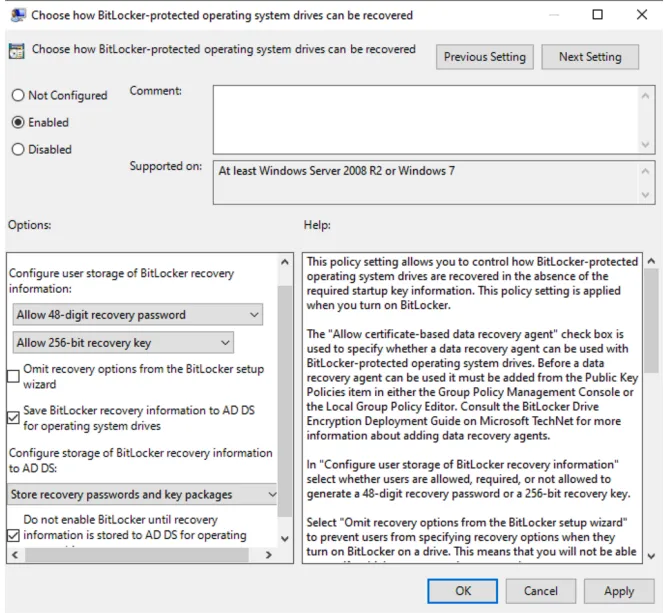The height and width of the screenshot is (613, 664).
Task: Go to Previous Setting
Action: tap(485, 57)
